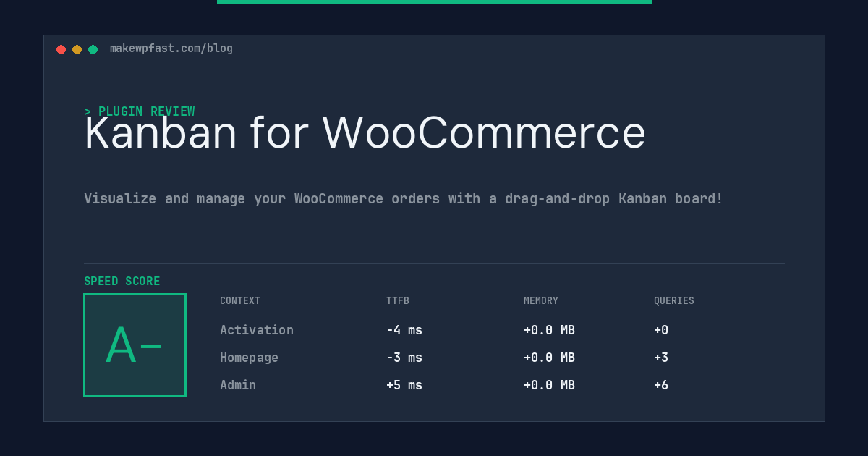Viewport: 868px width, 456px height.
Task: Click the A- speed score badge
Action: coord(135,345)
